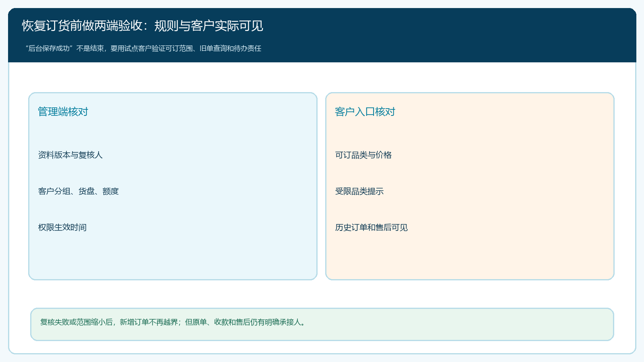Screen dimensions: 644x362
Task: Click the green note starting 复核失败或范围缩小后
Action: click(x=322, y=324)
